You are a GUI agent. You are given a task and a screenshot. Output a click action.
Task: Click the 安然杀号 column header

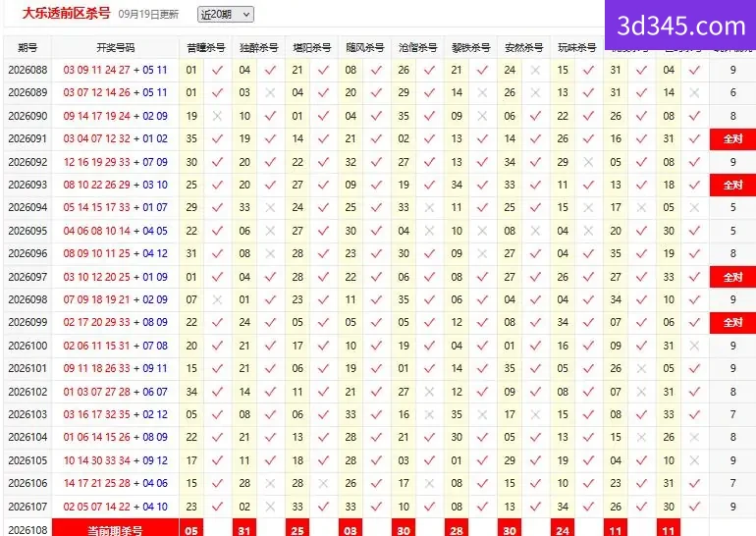(x=524, y=48)
